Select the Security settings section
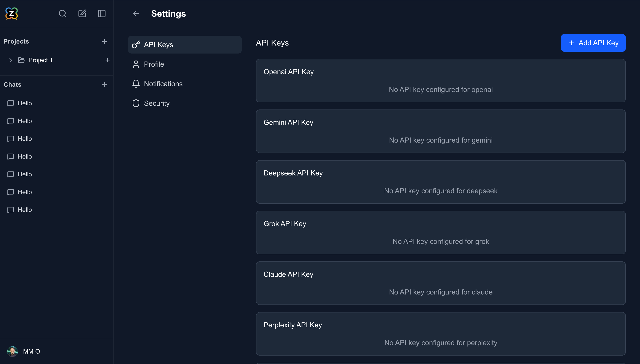640x364 pixels. pyautogui.click(x=157, y=103)
